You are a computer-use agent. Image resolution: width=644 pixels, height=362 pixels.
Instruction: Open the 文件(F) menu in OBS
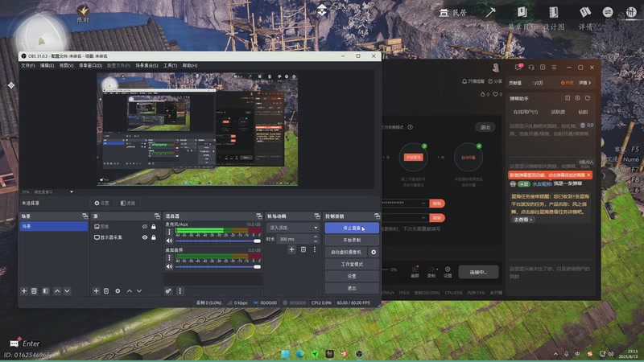(28, 66)
